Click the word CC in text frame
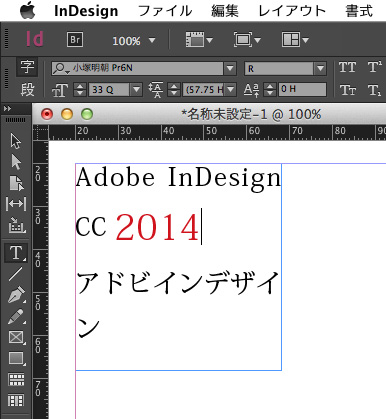Viewport: 386px width, 419px height. point(91,227)
